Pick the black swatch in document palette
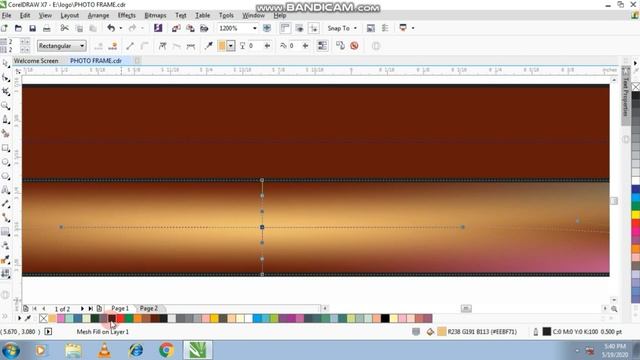Screen dimensions: 640x360 click(385, 318)
